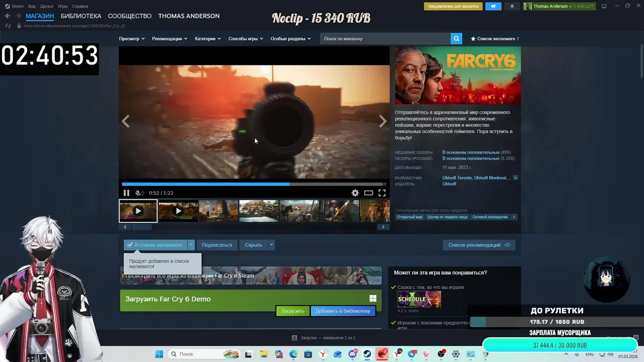
Task: Open the Рекомендации dropdown menu
Action: click(x=170, y=39)
